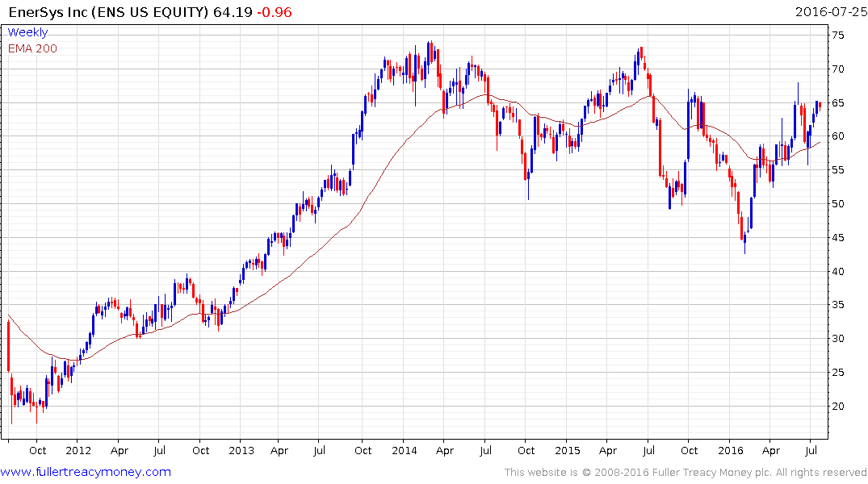Click the 2013 year label on time axis
The image size is (868, 484).
241,450
